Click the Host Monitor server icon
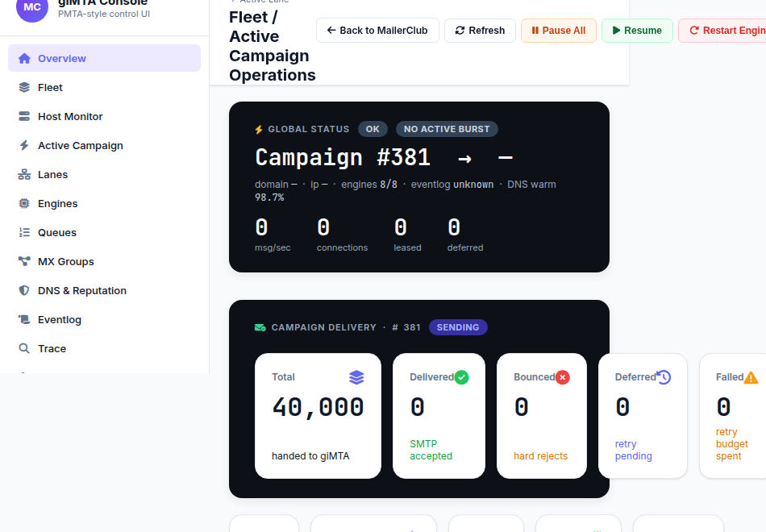The height and width of the screenshot is (532, 766). pyautogui.click(x=24, y=116)
